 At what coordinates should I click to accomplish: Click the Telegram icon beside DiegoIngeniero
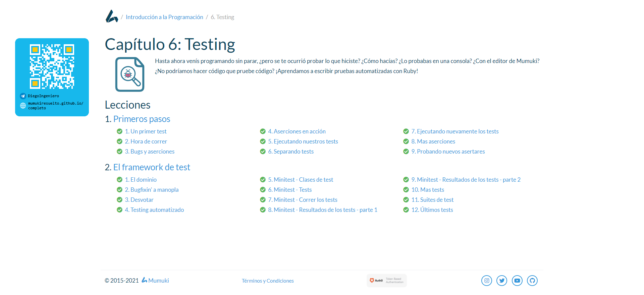pos(23,96)
